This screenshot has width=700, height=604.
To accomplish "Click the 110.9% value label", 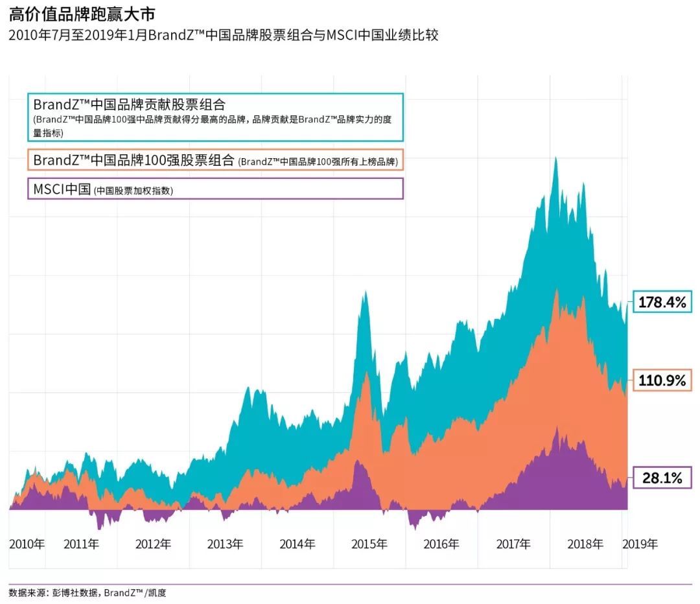I will pos(661,380).
